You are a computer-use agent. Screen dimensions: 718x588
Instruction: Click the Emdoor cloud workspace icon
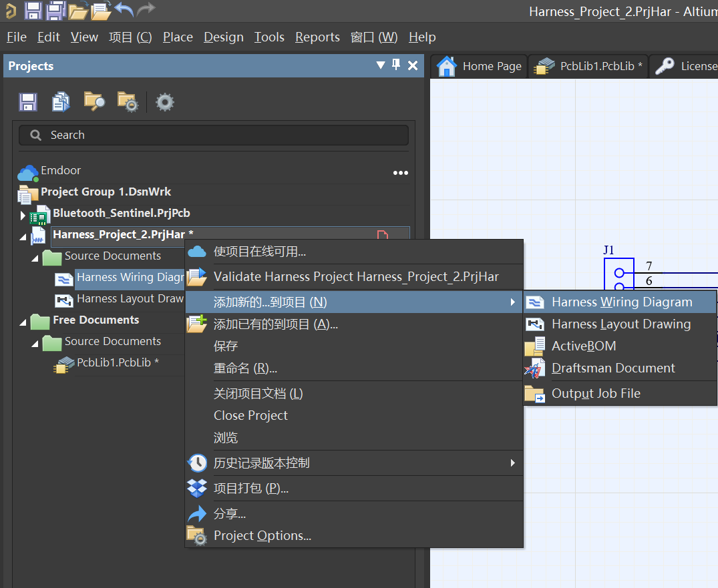click(27, 173)
